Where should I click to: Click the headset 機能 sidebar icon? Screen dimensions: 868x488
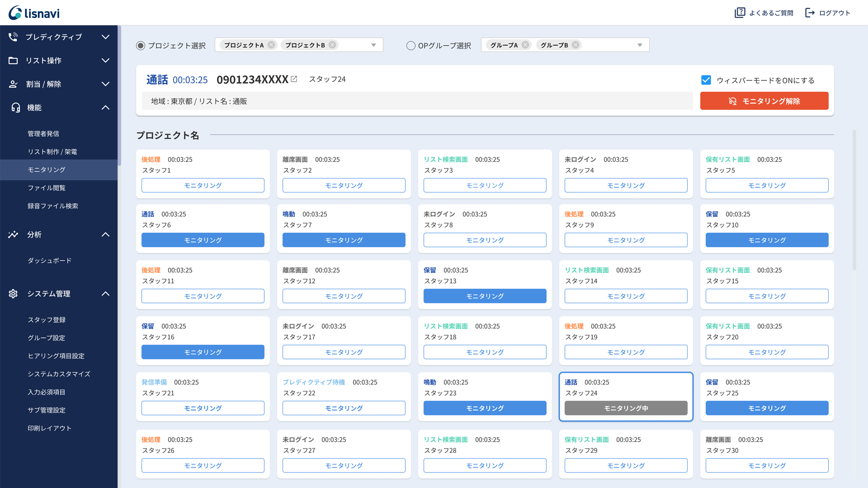click(x=15, y=108)
